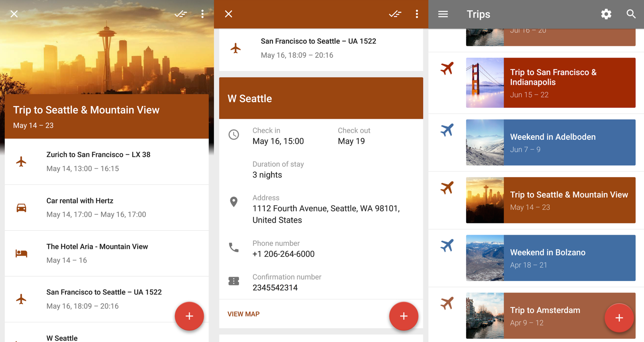The width and height of the screenshot is (644, 342).
Task: Open Weekend in Adelboden trip card
Action: point(569,142)
